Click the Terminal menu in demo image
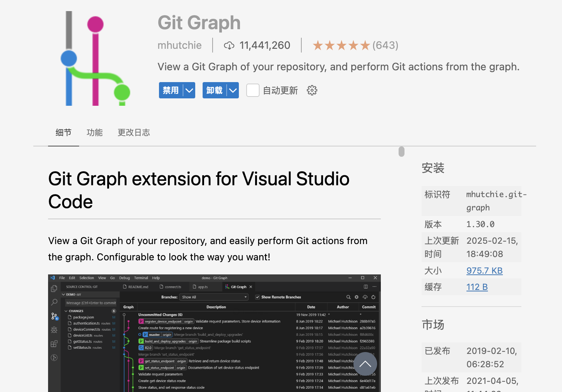This screenshot has width=562, height=392. click(141, 278)
